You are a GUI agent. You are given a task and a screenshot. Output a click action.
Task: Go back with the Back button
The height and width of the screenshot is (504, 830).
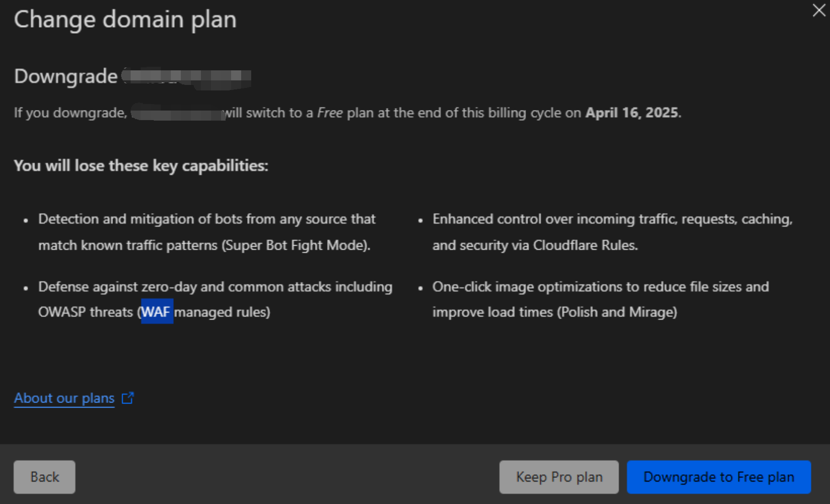45,477
